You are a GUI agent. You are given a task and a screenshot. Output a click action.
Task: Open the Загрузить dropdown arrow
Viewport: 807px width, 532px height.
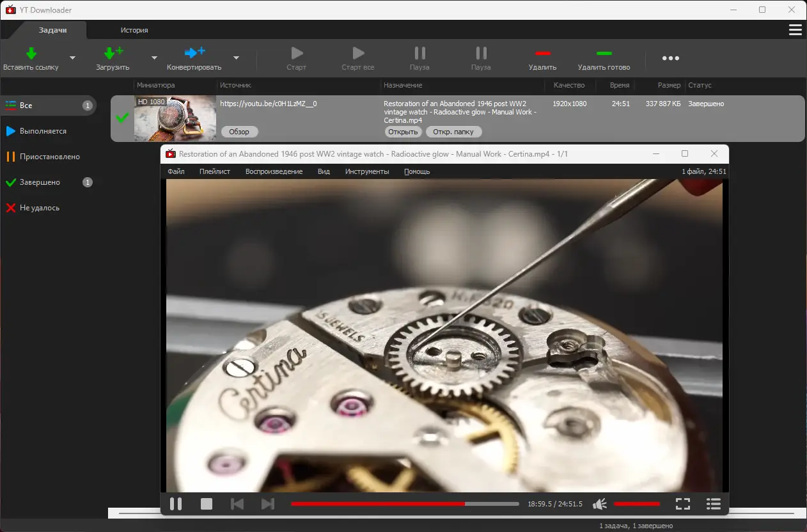154,58
